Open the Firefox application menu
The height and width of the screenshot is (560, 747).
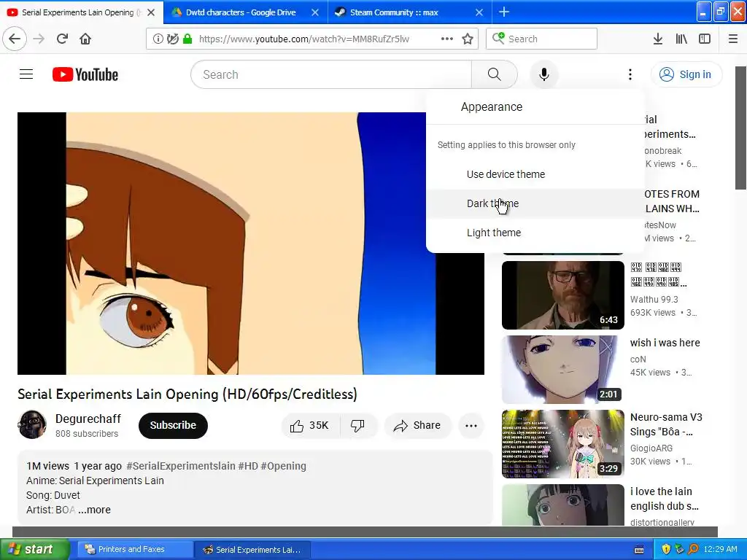733,39
